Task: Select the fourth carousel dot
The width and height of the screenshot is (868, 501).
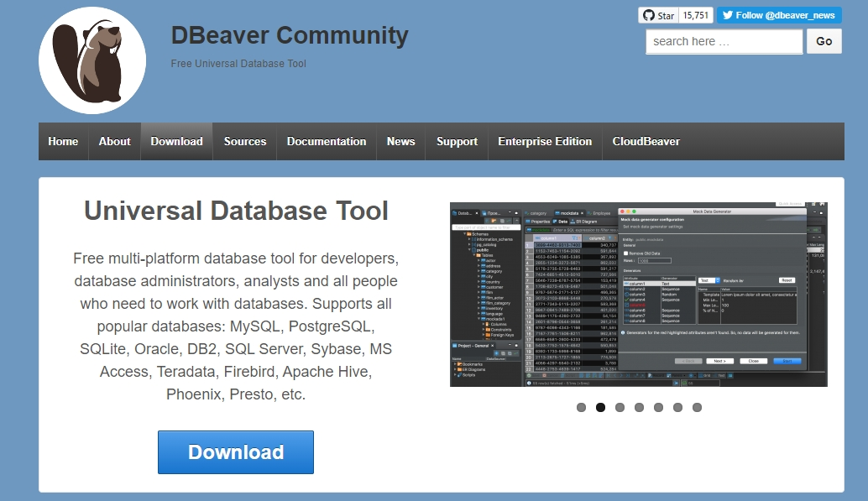Action: tap(640, 408)
